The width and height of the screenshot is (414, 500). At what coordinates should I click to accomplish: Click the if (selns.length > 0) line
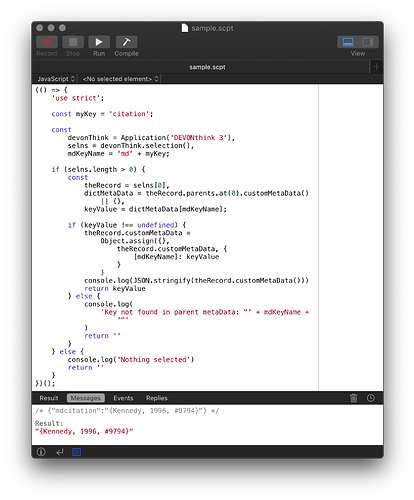pyautogui.click(x=98, y=169)
